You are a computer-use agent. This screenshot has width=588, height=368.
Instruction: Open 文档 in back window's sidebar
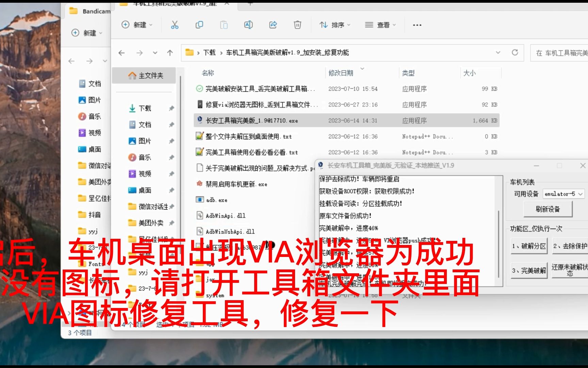(90, 84)
